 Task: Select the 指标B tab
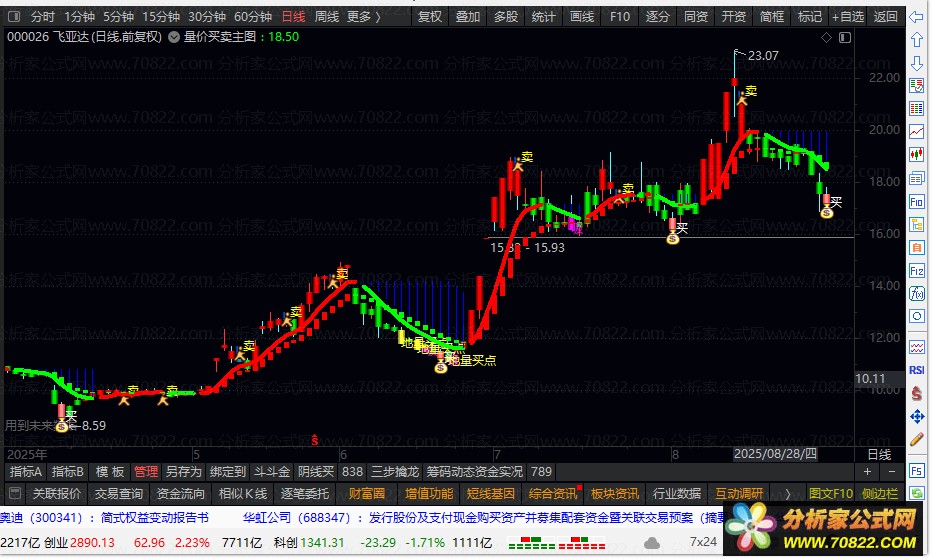tap(67, 472)
